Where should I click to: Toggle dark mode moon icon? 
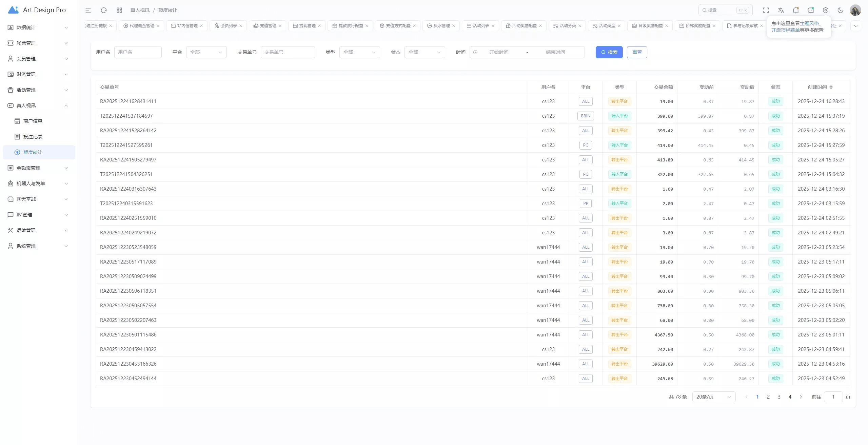841,10
